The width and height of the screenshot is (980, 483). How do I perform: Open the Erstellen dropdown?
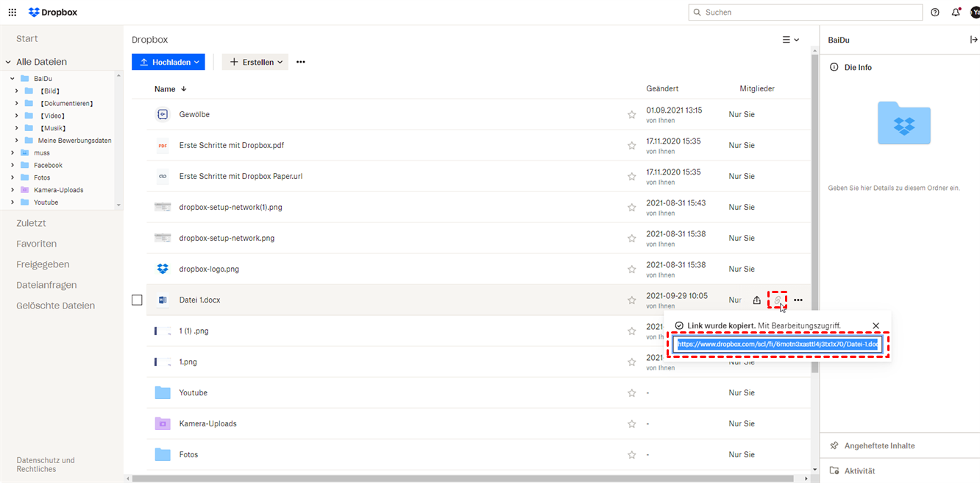tap(256, 63)
